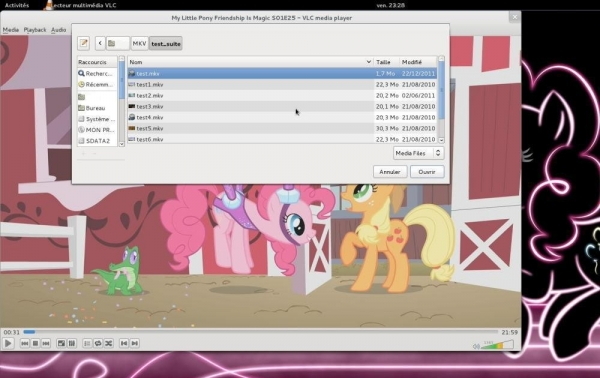The height and width of the screenshot is (378, 600).
Task: Select the file test3.mkv
Action: tap(282, 106)
